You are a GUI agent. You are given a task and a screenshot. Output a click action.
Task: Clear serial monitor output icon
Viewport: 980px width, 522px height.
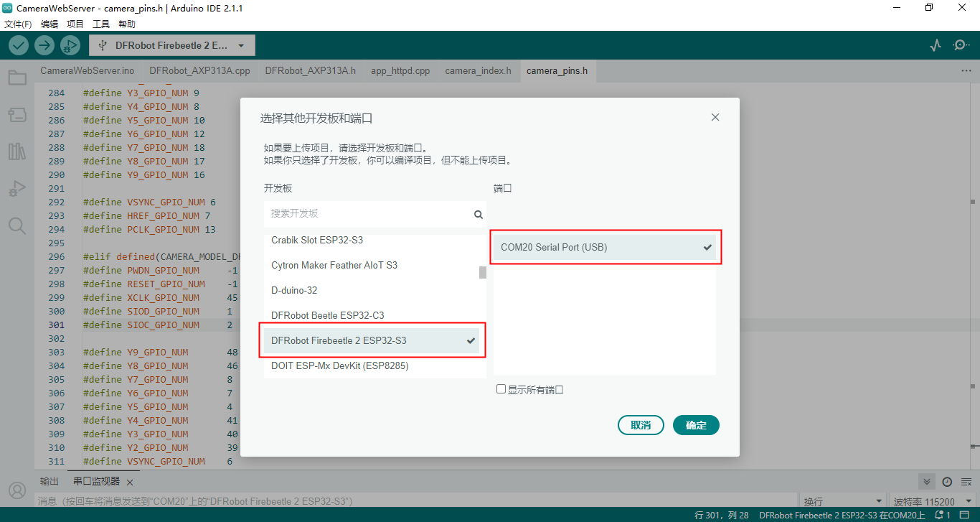coord(966,482)
